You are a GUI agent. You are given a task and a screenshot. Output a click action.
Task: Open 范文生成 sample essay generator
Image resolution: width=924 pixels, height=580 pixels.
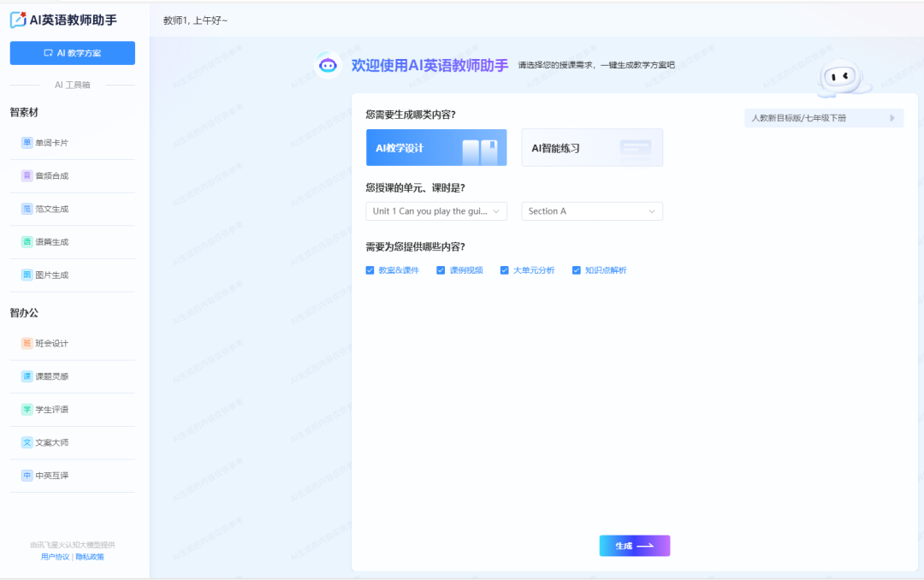click(51, 209)
